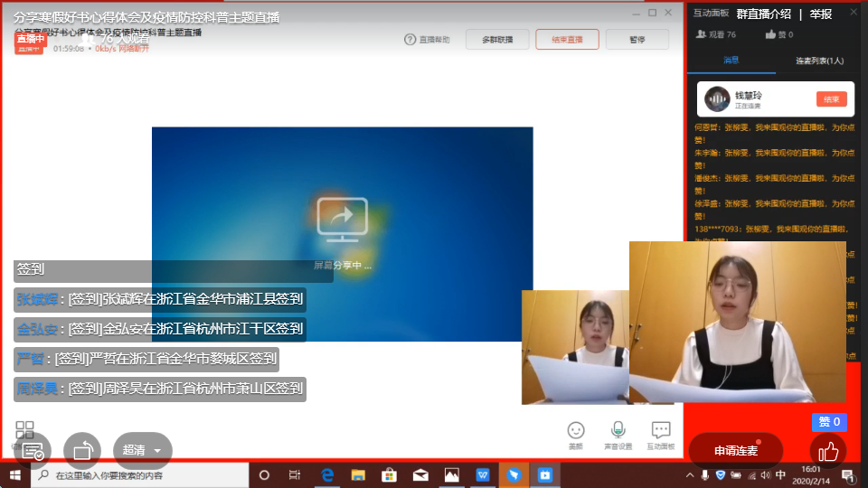This screenshot has width=868, height=488.
Task: Open Photos app from taskbar
Action: [x=452, y=475]
